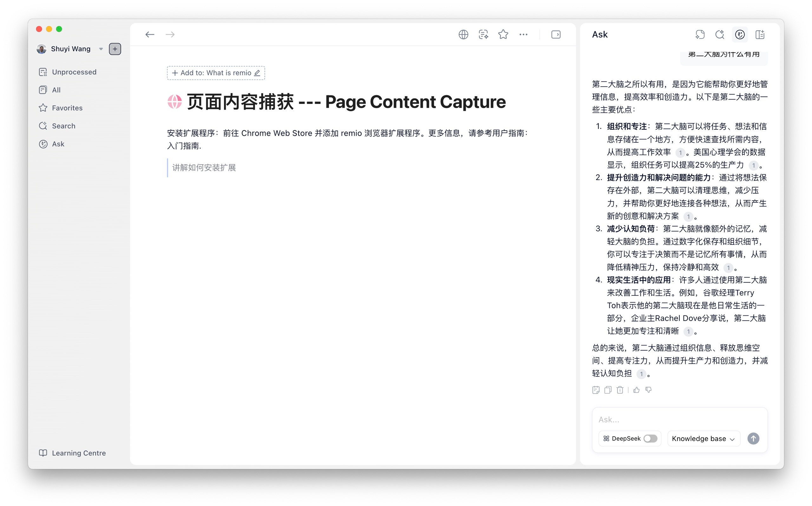Click the globe icon in the toolbar
Screen dimensions: 812x506
click(463, 35)
